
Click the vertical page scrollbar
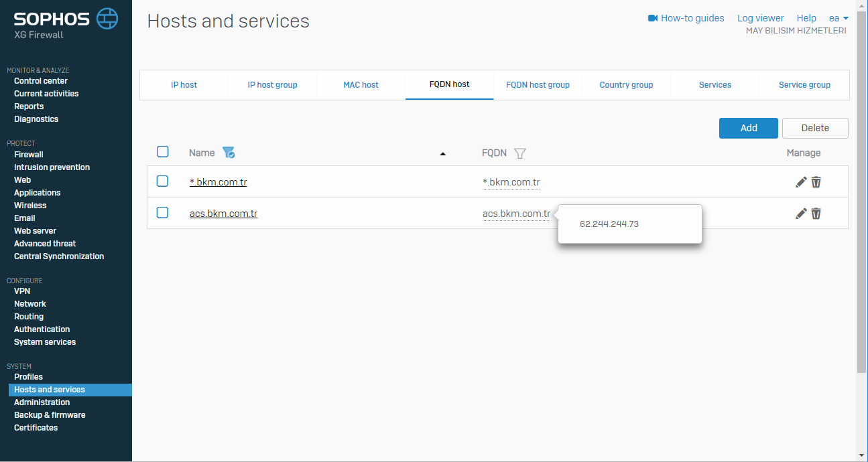coord(861,201)
